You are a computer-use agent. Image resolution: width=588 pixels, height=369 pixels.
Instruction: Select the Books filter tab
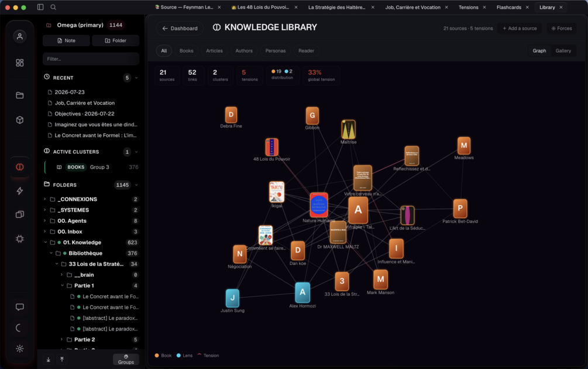(x=187, y=51)
